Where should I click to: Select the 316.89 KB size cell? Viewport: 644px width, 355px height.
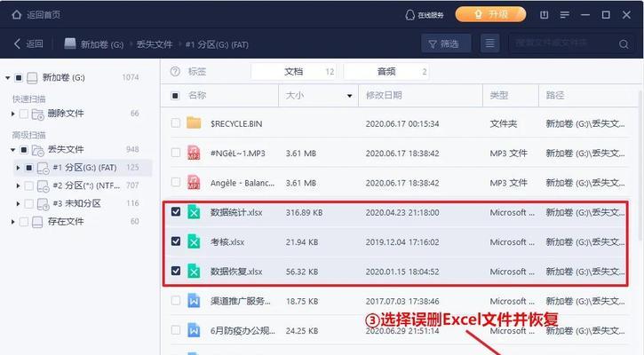[x=304, y=213]
